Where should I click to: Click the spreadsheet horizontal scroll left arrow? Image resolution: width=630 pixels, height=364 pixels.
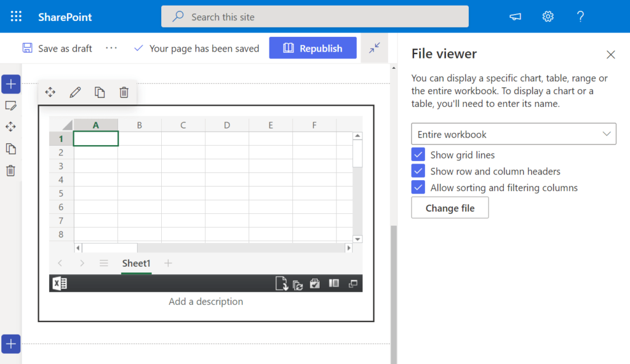78,248
